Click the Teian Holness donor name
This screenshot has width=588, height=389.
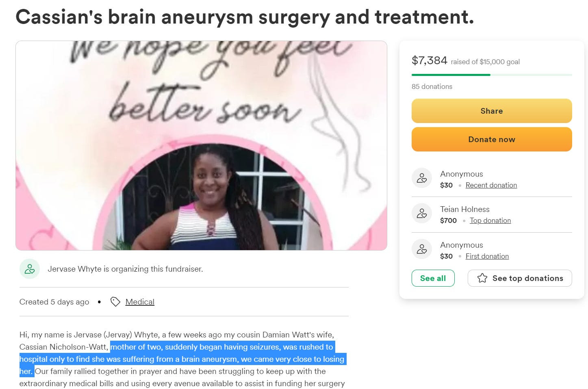pyautogui.click(x=465, y=209)
